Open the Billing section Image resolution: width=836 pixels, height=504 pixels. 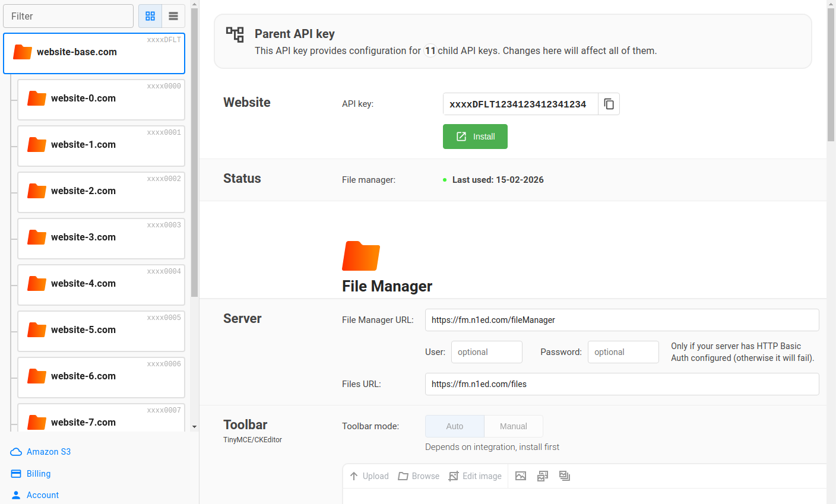pos(37,473)
